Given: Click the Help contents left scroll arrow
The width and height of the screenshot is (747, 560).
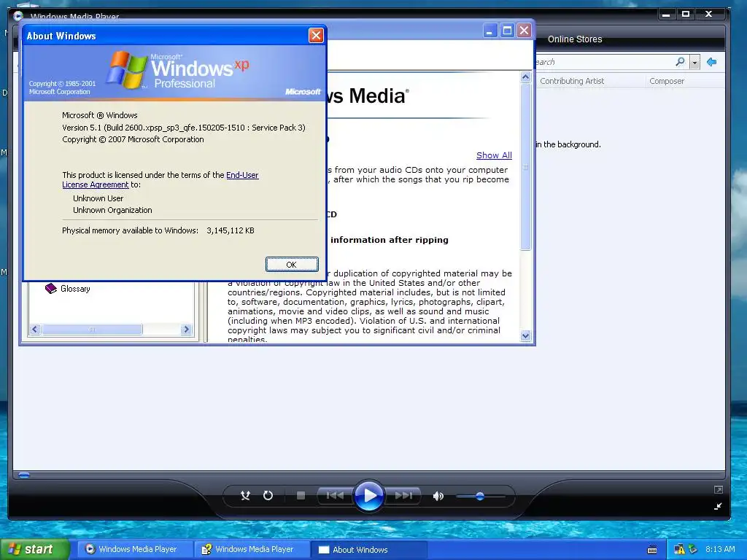Looking at the screenshot, I should (x=35, y=329).
